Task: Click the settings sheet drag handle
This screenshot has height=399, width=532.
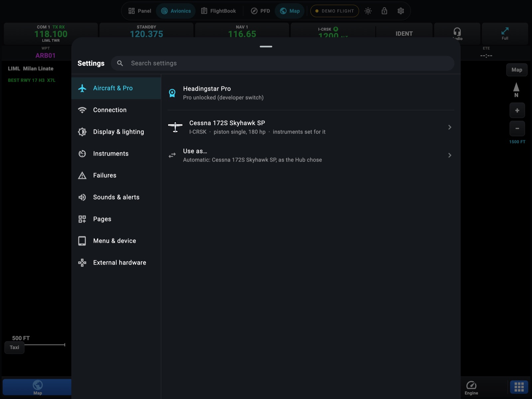Action: (x=266, y=47)
